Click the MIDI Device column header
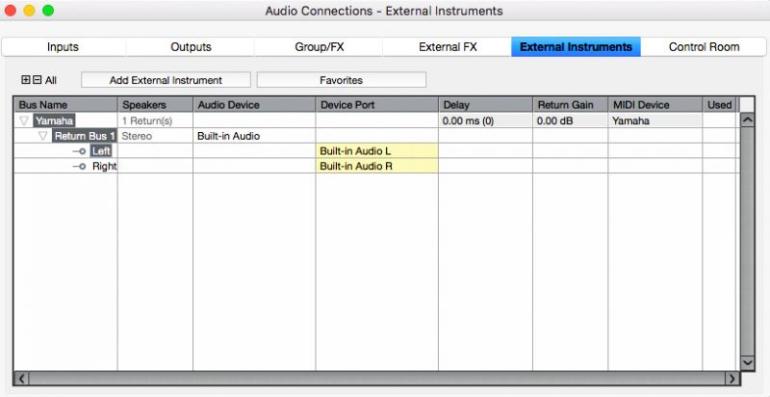 tap(655, 105)
